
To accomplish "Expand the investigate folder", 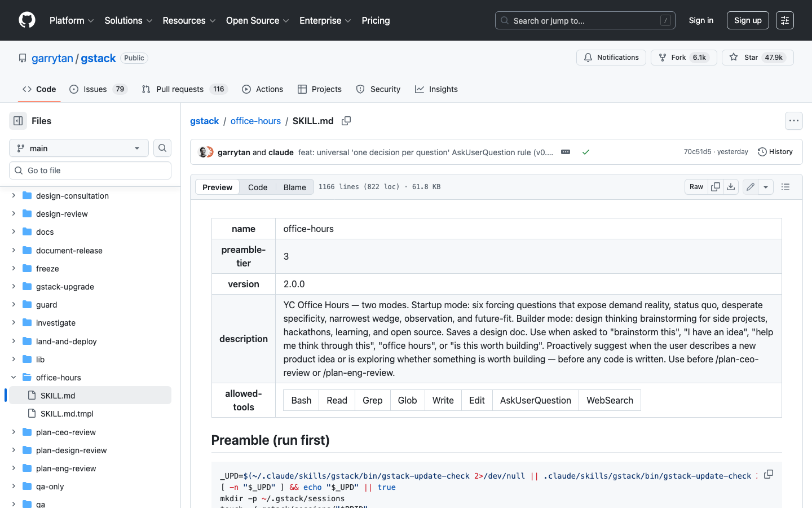I will (x=14, y=323).
